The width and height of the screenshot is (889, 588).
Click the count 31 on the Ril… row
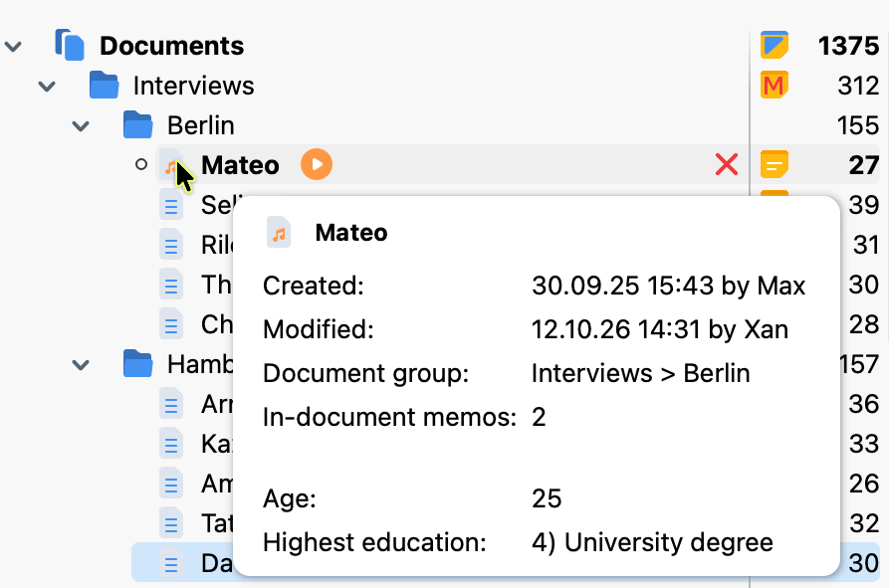tap(866, 245)
